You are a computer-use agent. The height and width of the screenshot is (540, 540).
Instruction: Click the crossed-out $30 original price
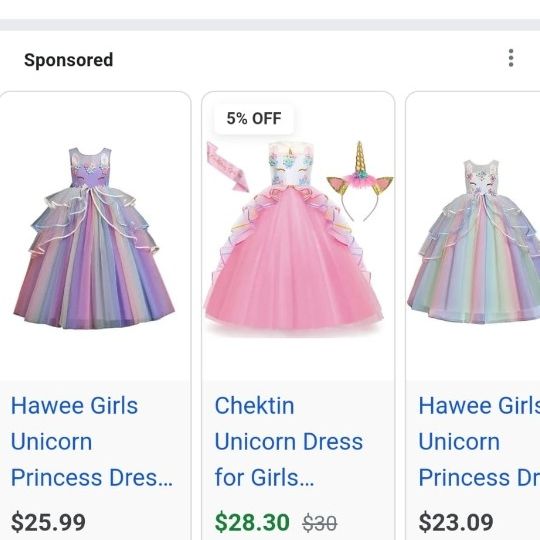(x=320, y=523)
